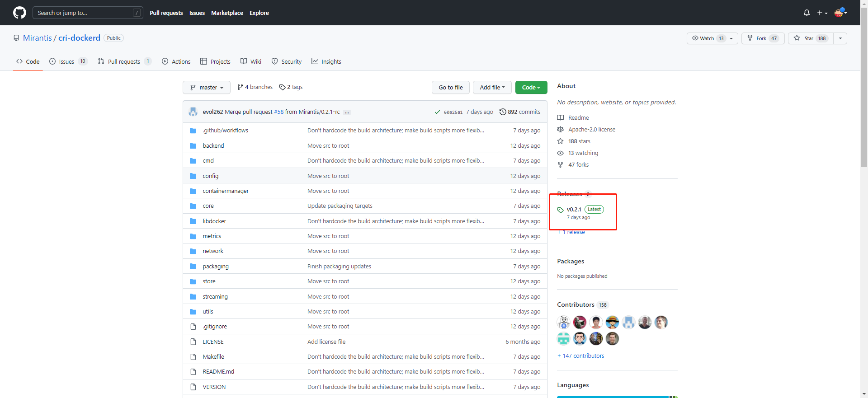
Task: Open the v0.2.1 Latest release
Action: pyautogui.click(x=580, y=213)
